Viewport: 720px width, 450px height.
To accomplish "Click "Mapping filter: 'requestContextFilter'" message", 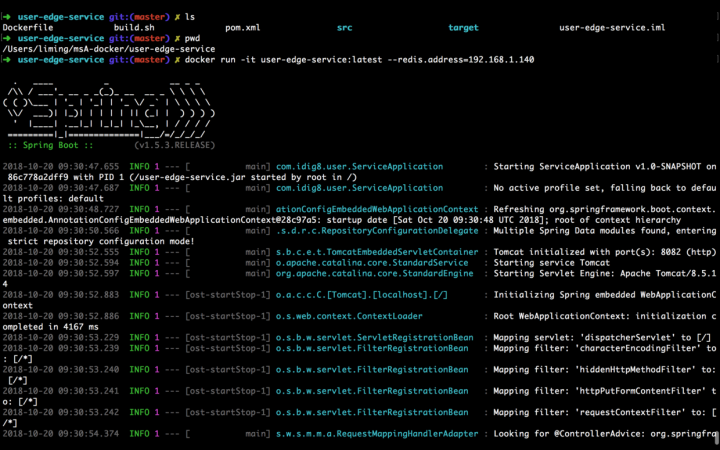I will [x=590, y=412].
